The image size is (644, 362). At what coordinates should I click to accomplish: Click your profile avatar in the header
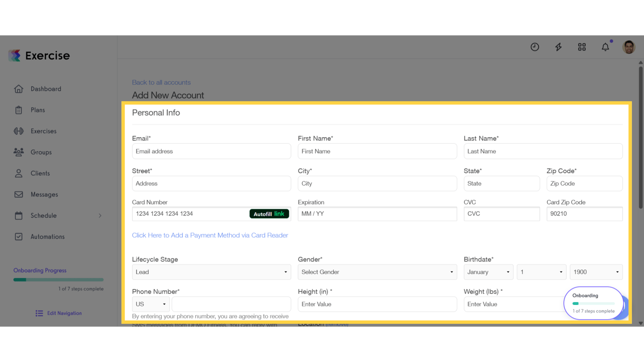pyautogui.click(x=629, y=47)
